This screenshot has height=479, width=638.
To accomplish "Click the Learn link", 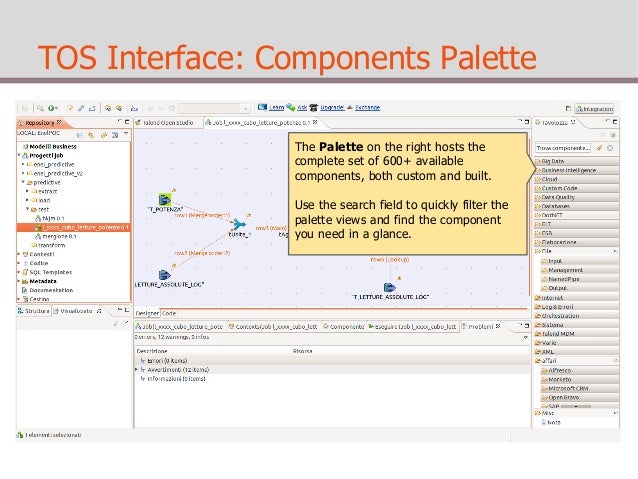I will pyautogui.click(x=276, y=107).
